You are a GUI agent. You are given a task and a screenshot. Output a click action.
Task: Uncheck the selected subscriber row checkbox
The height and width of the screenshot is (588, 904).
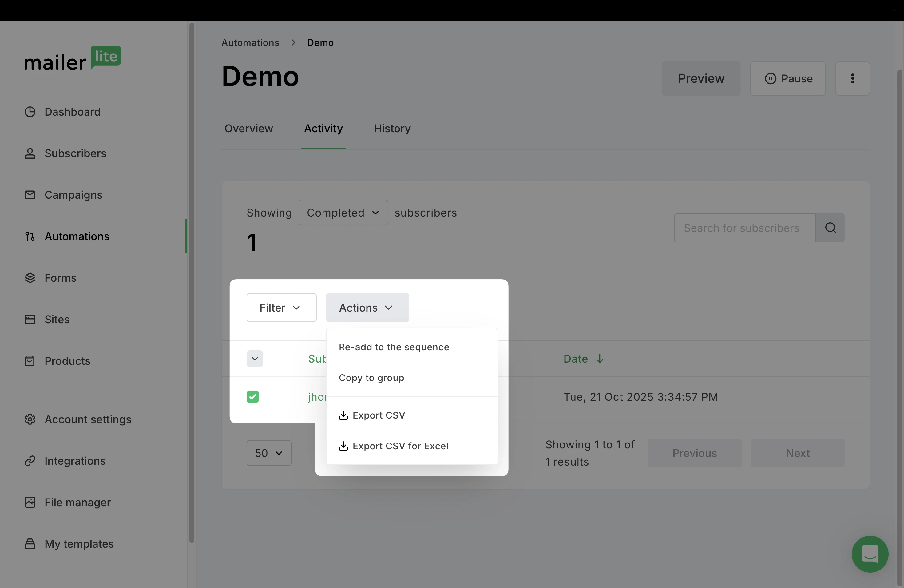(252, 397)
